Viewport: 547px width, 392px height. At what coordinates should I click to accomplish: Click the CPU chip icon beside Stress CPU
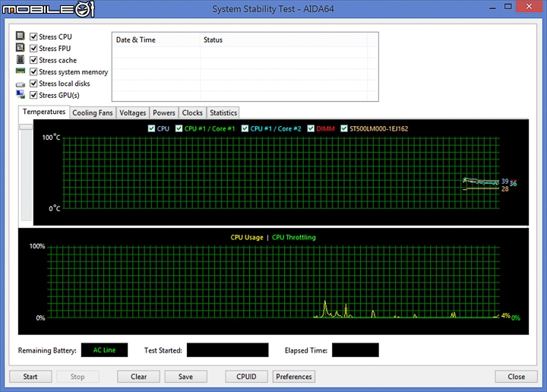click(21, 36)
